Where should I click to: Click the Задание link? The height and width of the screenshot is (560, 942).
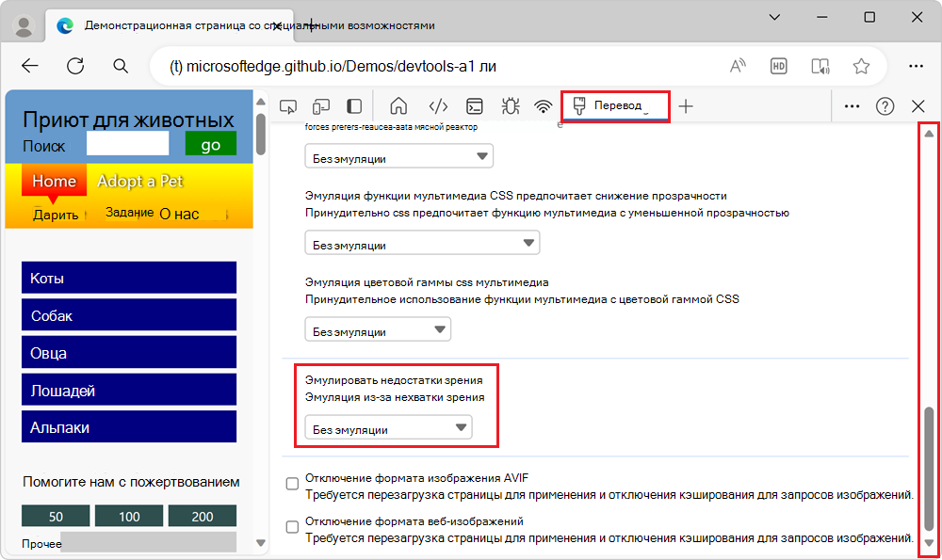tap(130, 212)
